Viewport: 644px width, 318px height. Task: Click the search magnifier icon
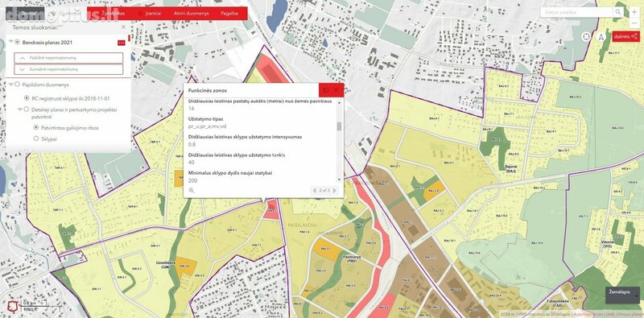618,12
